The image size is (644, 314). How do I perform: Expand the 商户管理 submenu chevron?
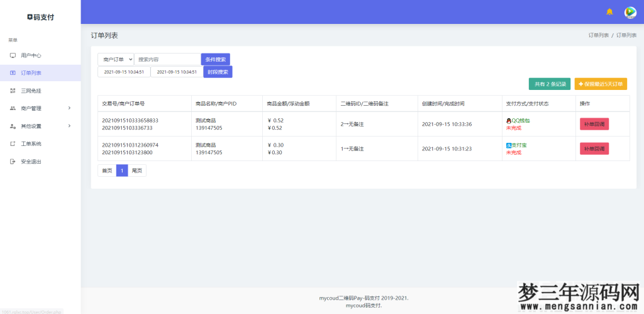click(69, 108)
